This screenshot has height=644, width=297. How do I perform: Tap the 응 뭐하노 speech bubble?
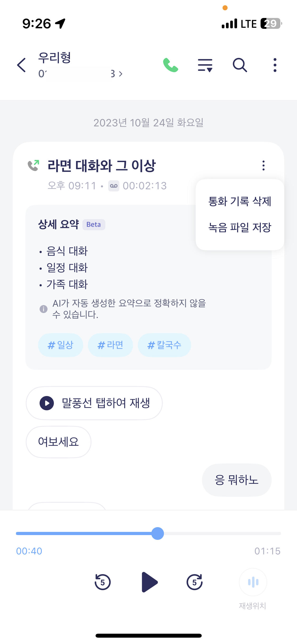pos(237,480)
